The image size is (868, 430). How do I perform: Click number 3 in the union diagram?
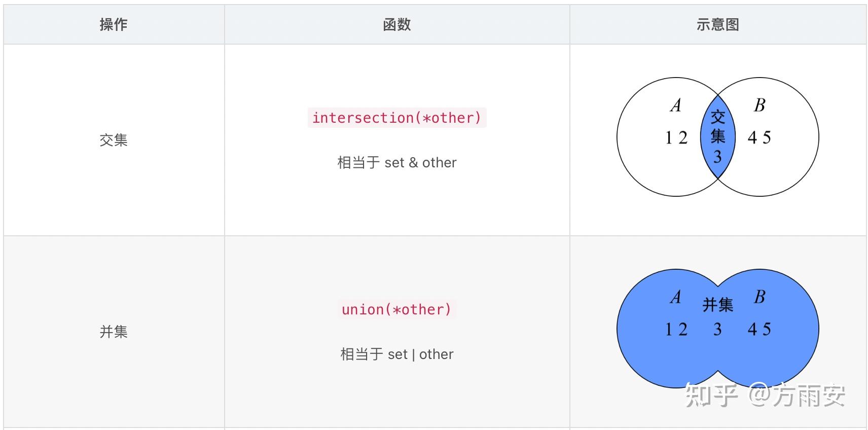click(x=717, y=330)
